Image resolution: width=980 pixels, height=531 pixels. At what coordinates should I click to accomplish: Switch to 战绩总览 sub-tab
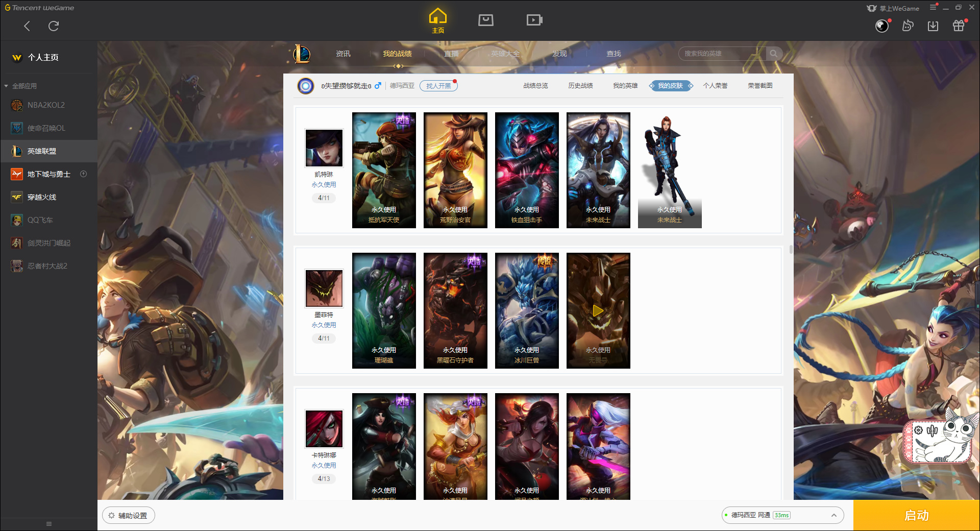(x=535, y=86)
